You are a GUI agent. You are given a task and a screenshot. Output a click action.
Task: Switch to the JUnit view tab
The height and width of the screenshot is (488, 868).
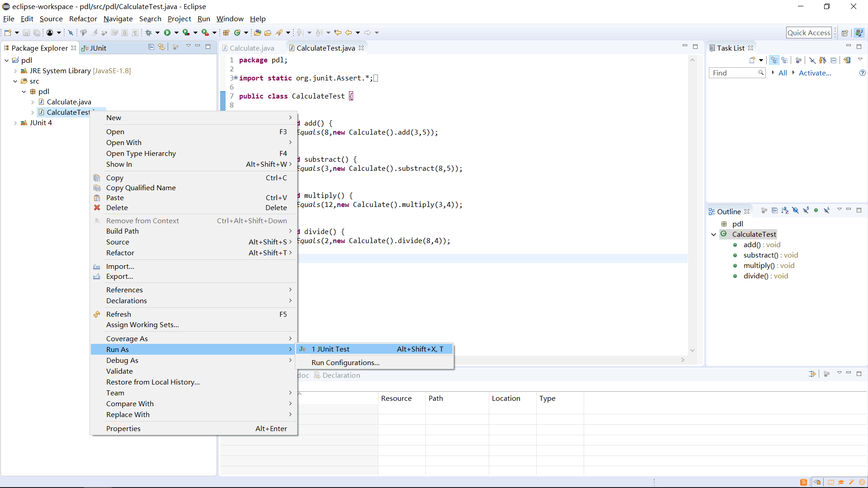tap(94, 48)
